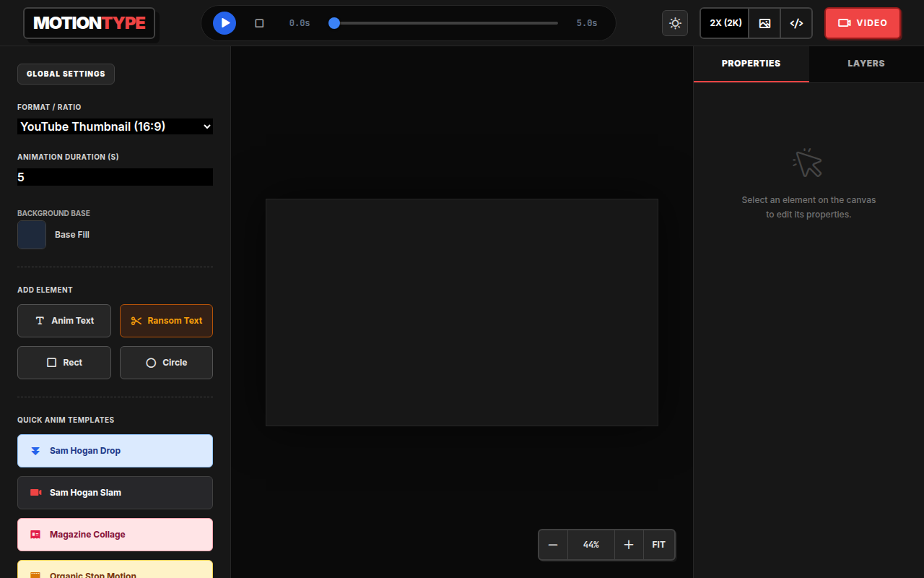Zoom in the canvas with the plus icon

click(629, 545)
